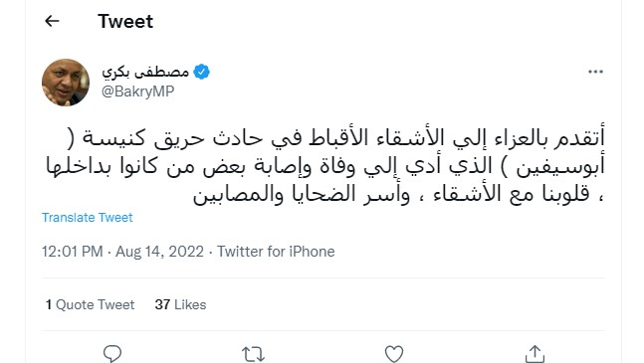The image size is (644, 363).
Task: Click the first line of the Arabic tweet text
Action: 336,138
